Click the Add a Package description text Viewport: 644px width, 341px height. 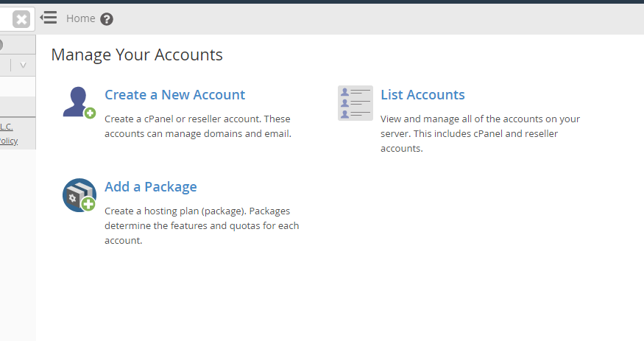[x=202, y=225]
